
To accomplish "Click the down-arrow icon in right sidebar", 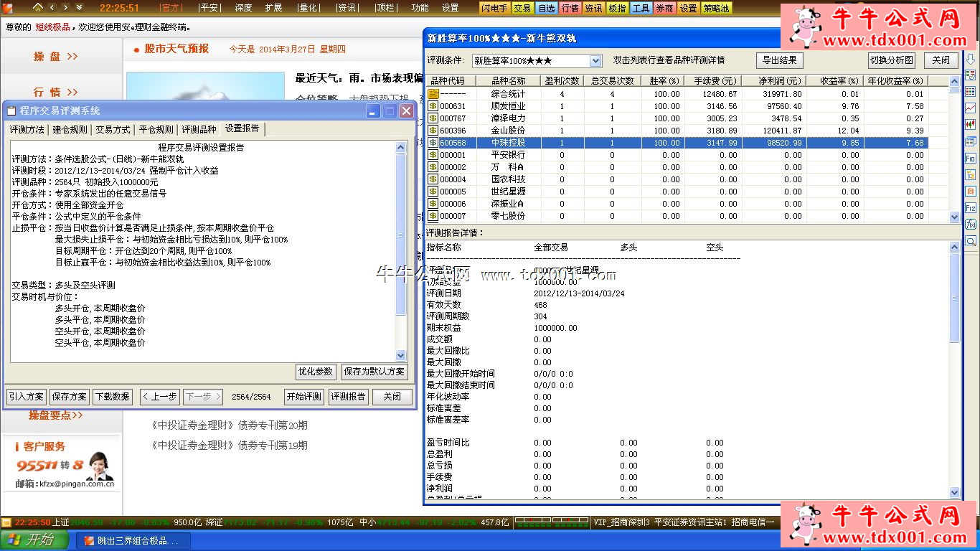I will (971, 60).
